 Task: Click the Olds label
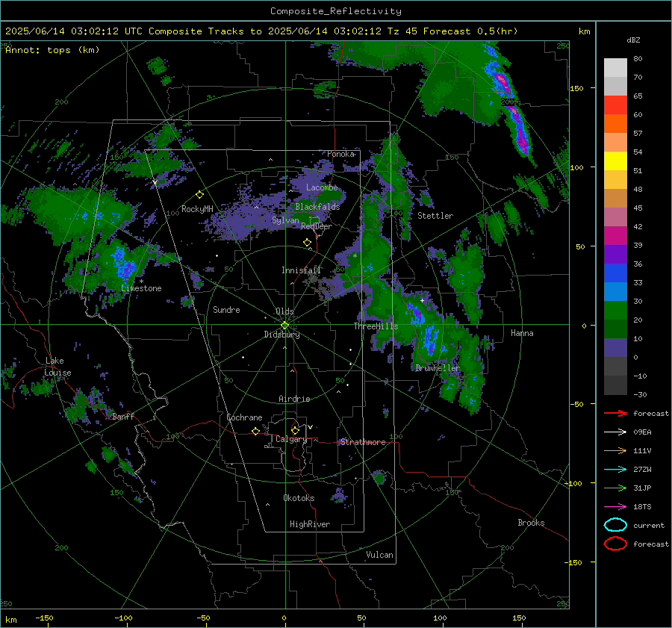click(284, 311)
